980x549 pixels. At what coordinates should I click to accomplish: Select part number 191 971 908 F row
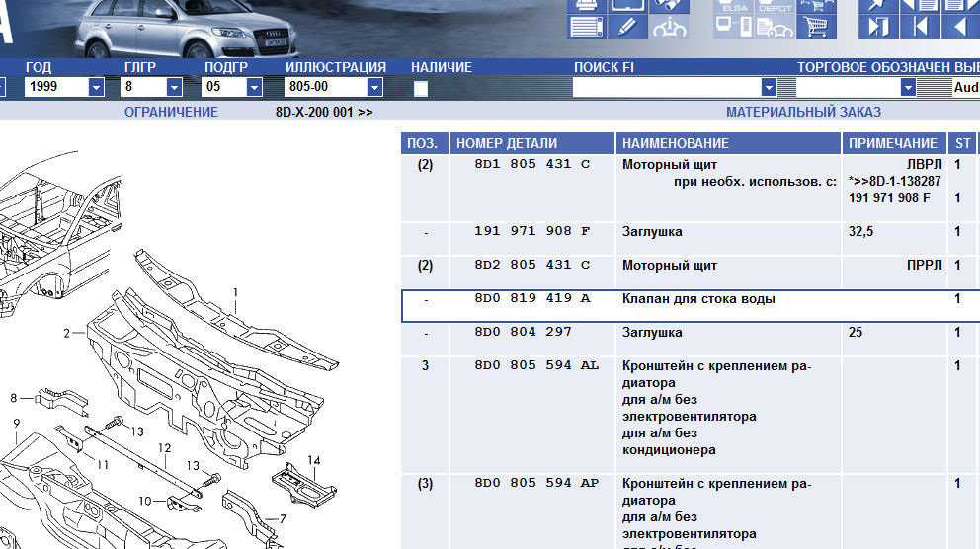pos(531,231)
